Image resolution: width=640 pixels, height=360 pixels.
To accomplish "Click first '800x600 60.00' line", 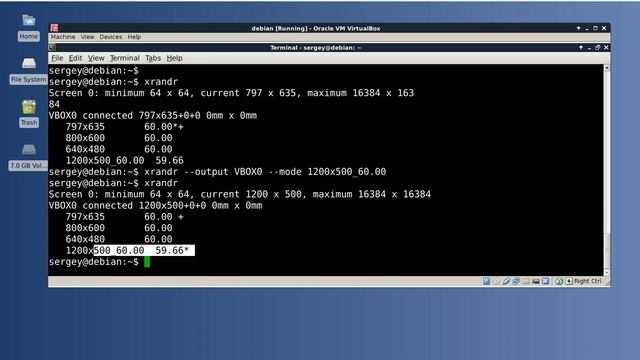I will point(119,138).
